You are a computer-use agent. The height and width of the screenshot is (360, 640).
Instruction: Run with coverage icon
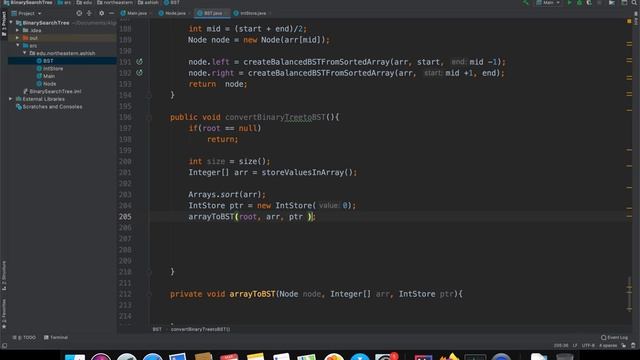coord(589,3)
